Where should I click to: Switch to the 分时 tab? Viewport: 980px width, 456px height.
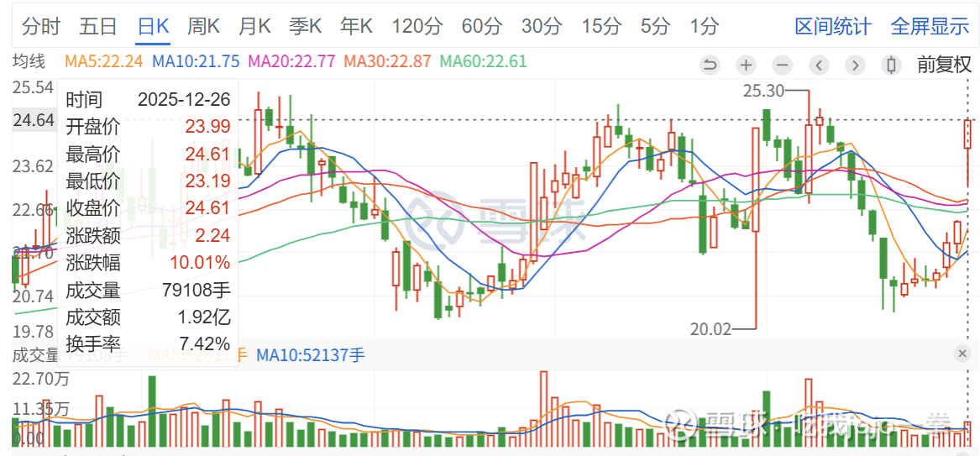point(41,26)
